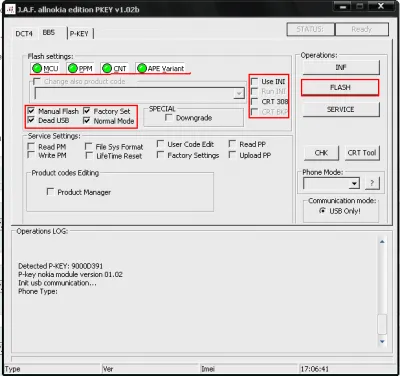Viewport: 400px width, 376px height.
Task: Enable the Downgrade checkbox
Action: click(x=169, y=118)
